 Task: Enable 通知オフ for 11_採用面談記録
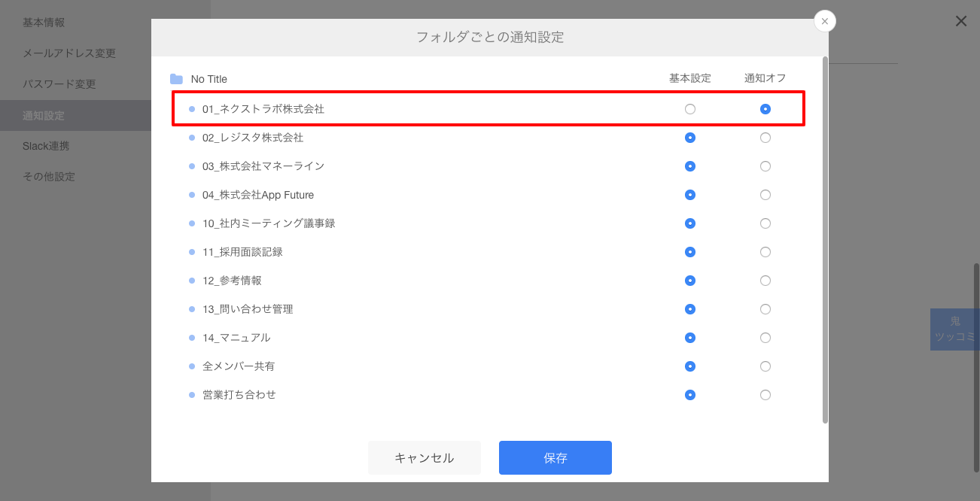tap(765, 252)
